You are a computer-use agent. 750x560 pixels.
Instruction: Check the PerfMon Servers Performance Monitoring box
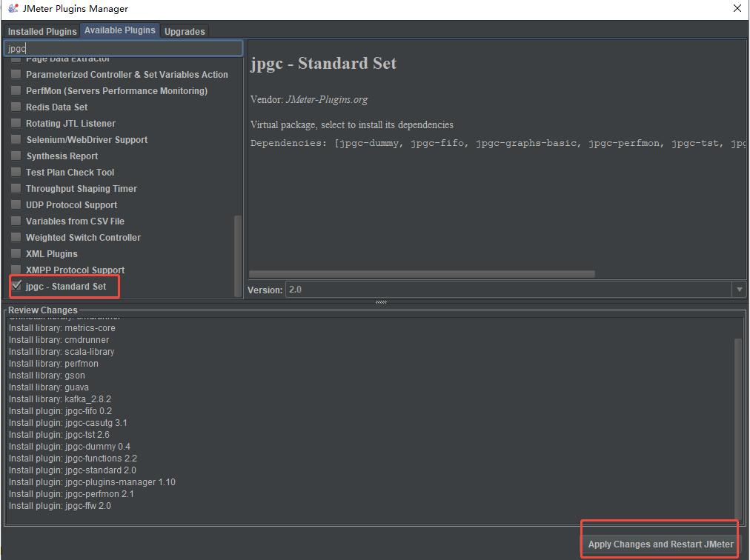point(16,90)
